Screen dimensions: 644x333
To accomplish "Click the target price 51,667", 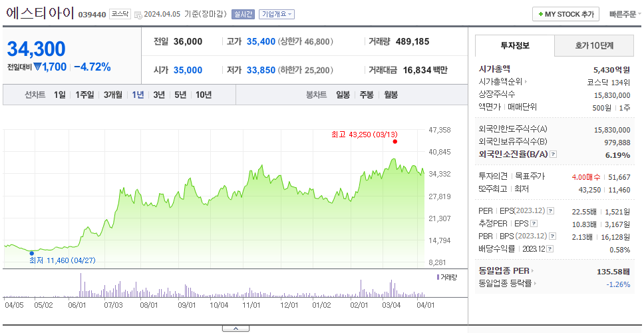I will coord(619,177).
